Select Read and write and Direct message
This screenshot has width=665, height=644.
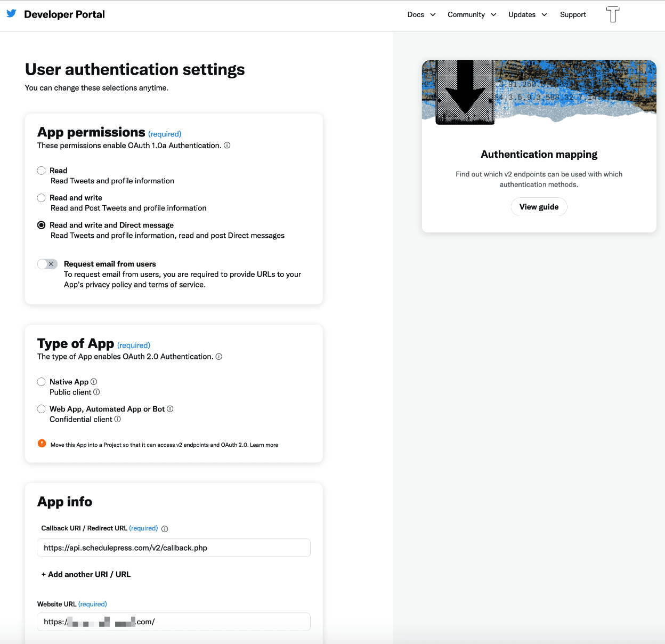[41, 225]
